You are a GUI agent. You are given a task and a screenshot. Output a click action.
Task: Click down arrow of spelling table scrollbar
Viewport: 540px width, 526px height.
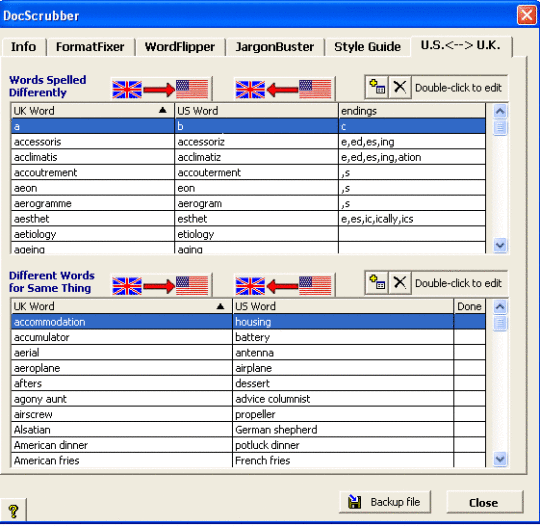pos(500,245)
